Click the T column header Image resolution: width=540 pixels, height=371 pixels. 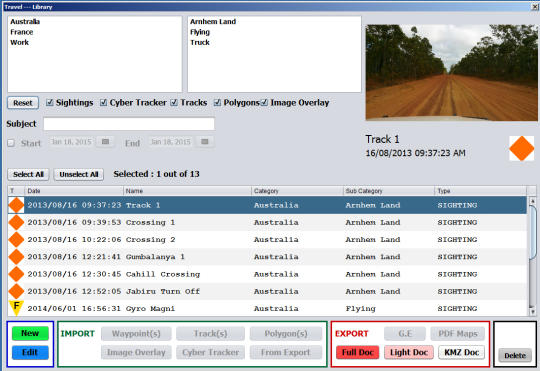(x=16, y=191)
